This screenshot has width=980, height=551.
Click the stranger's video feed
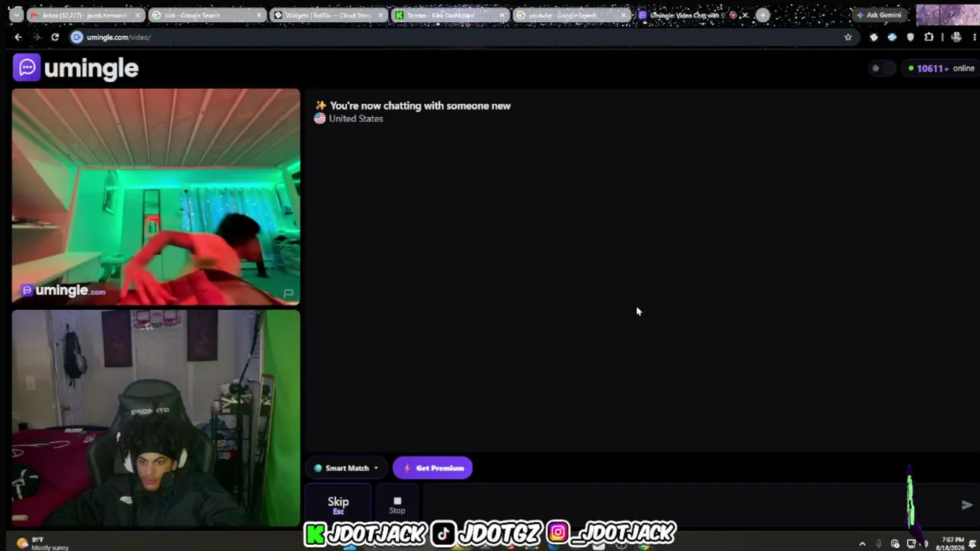155,197
